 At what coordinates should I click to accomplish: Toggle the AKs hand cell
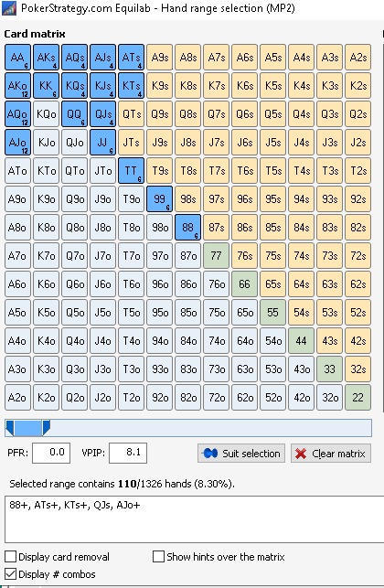pos(46,58)
